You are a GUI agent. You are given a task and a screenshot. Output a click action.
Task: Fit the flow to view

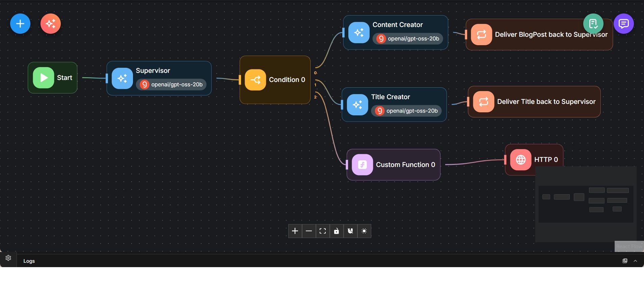tap(323, 231)
